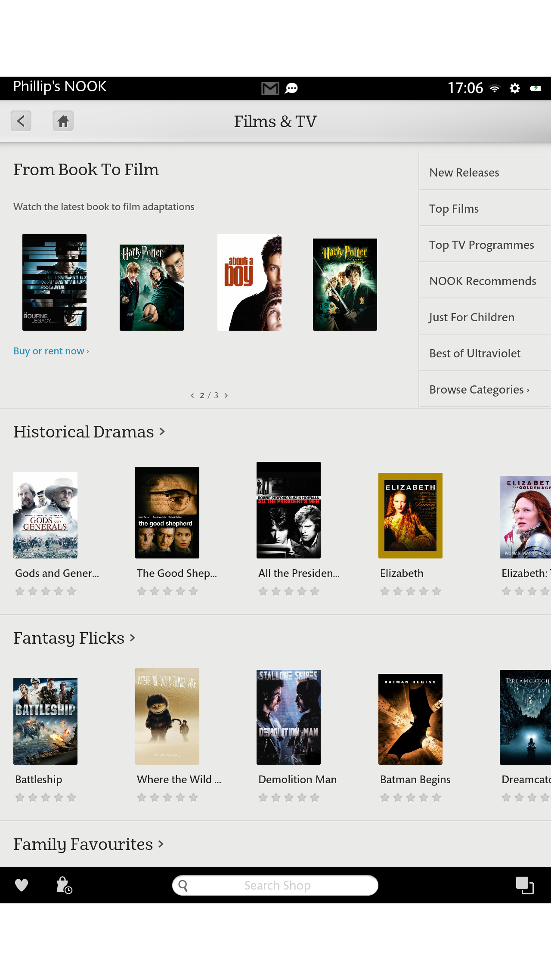Open the gold-framed Elizabeth poster
The width and height of the screenshot is (551, 980).
(410, 515)
